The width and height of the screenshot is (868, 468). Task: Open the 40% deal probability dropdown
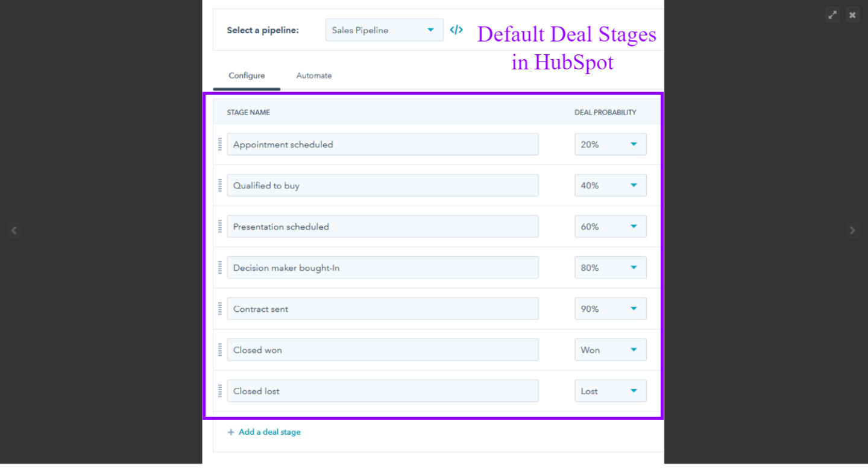point(610,185)
